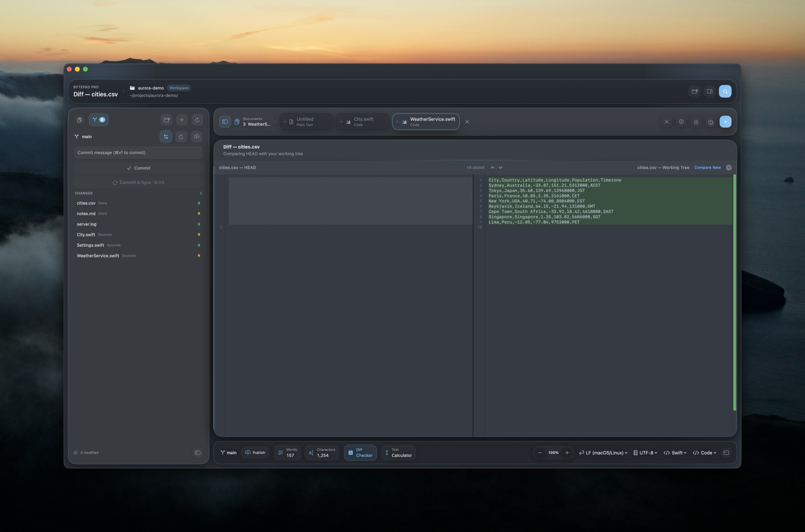Click the save all documents icon
The height and width of the screenshot is (532, 805).
tap(711, 122)
